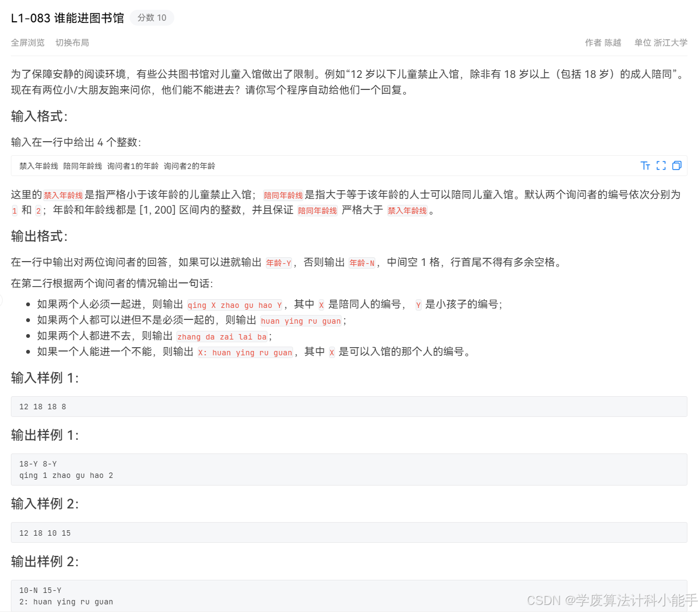
Task: Click 切换布局 to switch layout
Action: [72, 43]
